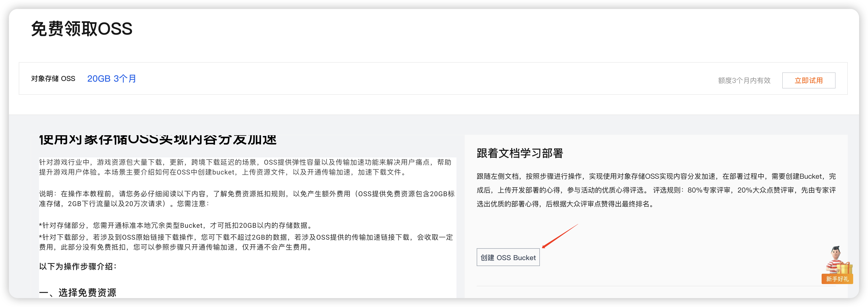Screen dimensions: 868x307
Task: Click the 对象存储 OSS product label
Action: (53, 78)
